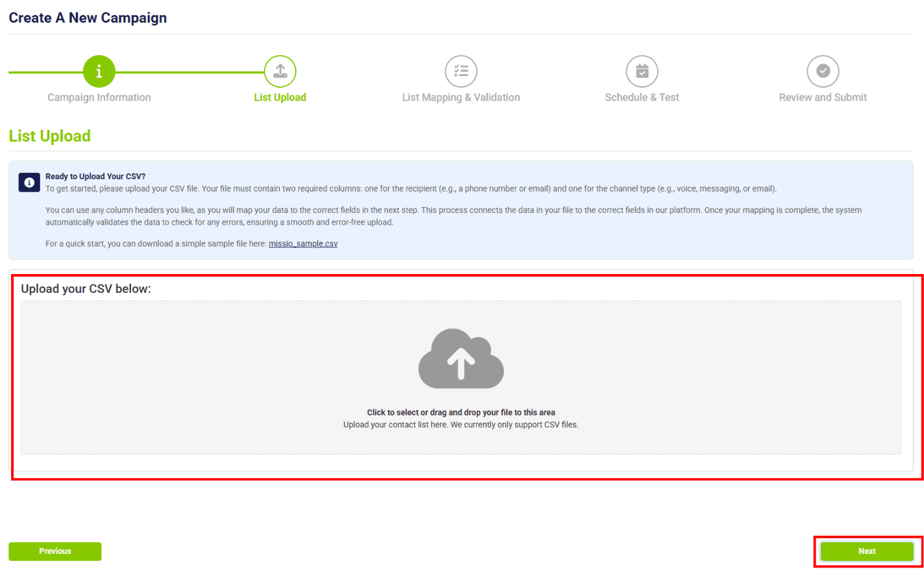This screenshot has width=924, height=576.
Task: Switch to the Review and Submit label
Action: pyautogui.click(x=823, y=97)
